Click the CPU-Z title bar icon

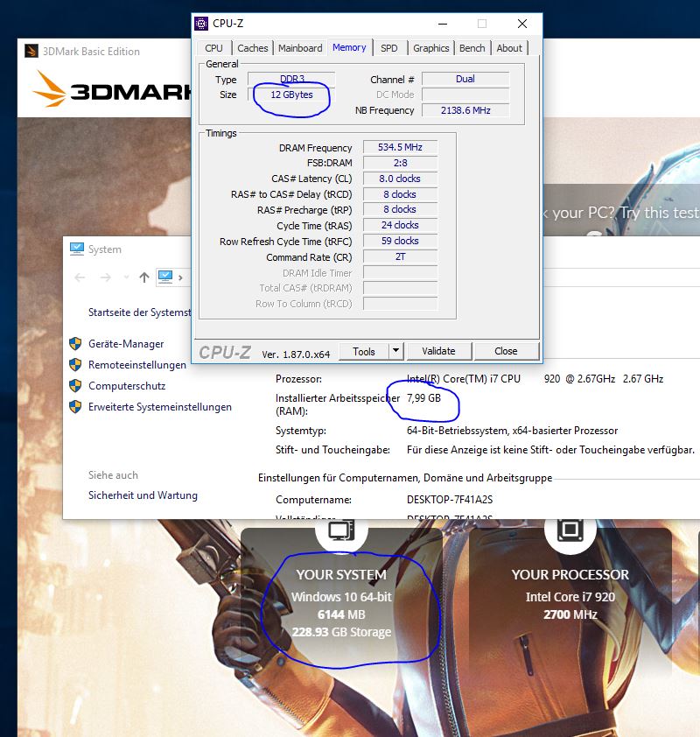pyautogui.click(x=201, y=23)
